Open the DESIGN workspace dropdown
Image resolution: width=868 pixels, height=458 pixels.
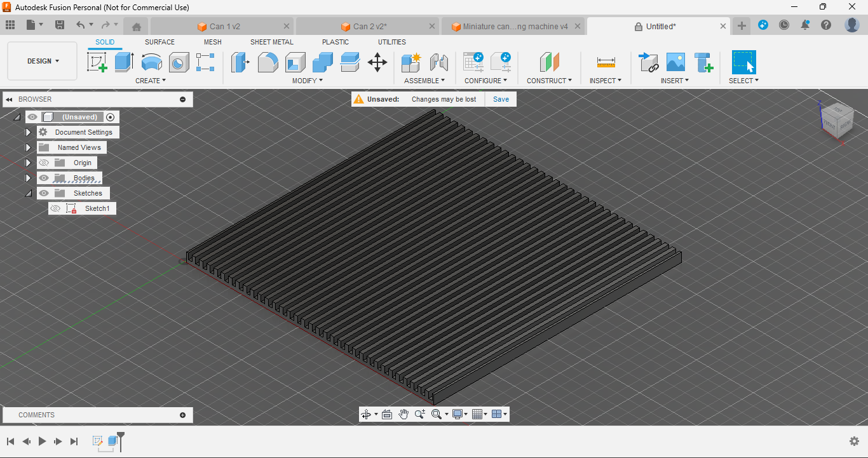(43, 61)
